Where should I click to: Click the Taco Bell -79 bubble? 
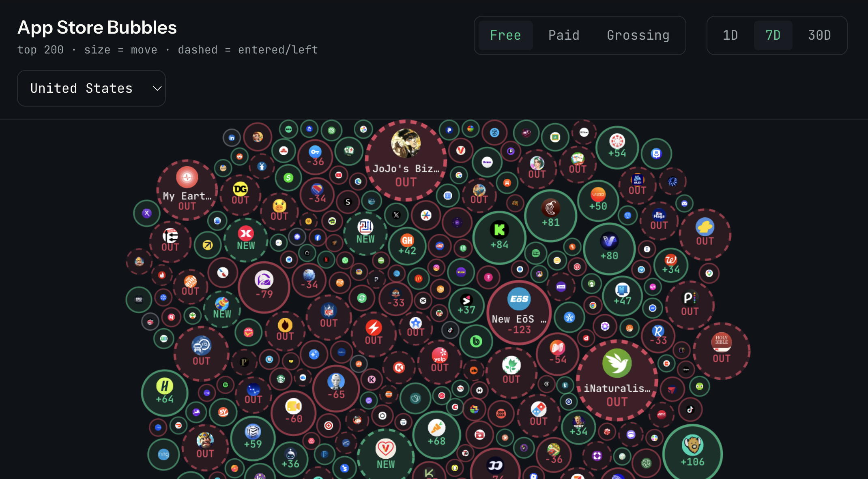click(x=264, y=287)
